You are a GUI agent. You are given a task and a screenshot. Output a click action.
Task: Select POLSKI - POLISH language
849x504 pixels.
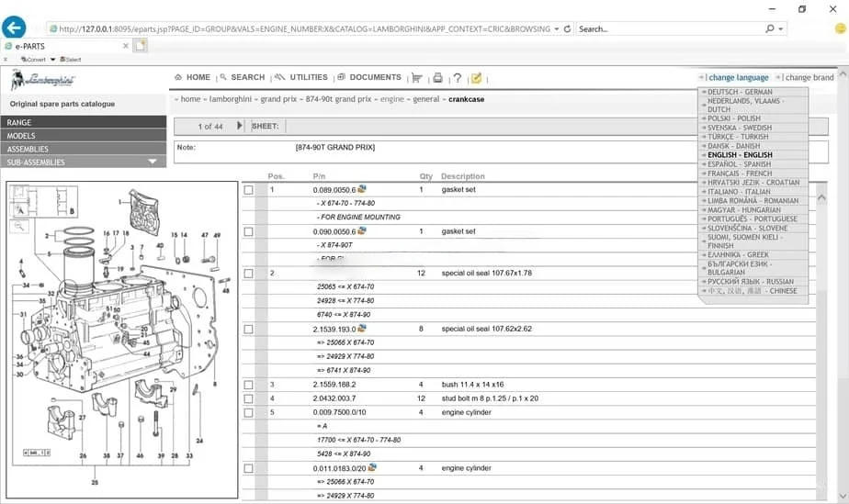733,118
